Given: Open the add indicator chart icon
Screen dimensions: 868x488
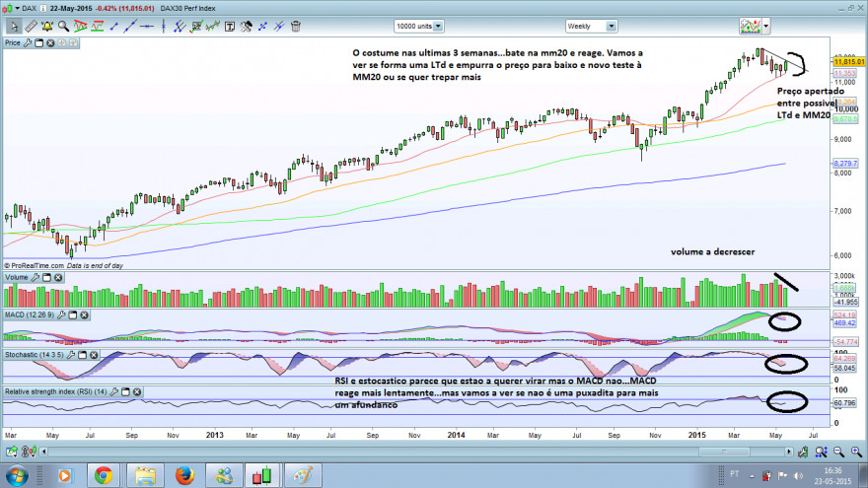Looking at the screenshot, I should pyautogui.click(x=750, y=26).
